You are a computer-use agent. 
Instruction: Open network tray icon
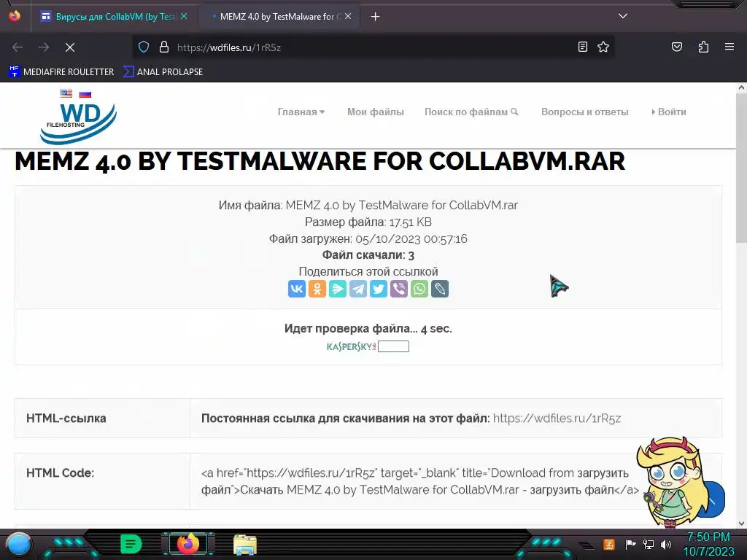click(x=649, y=544)
